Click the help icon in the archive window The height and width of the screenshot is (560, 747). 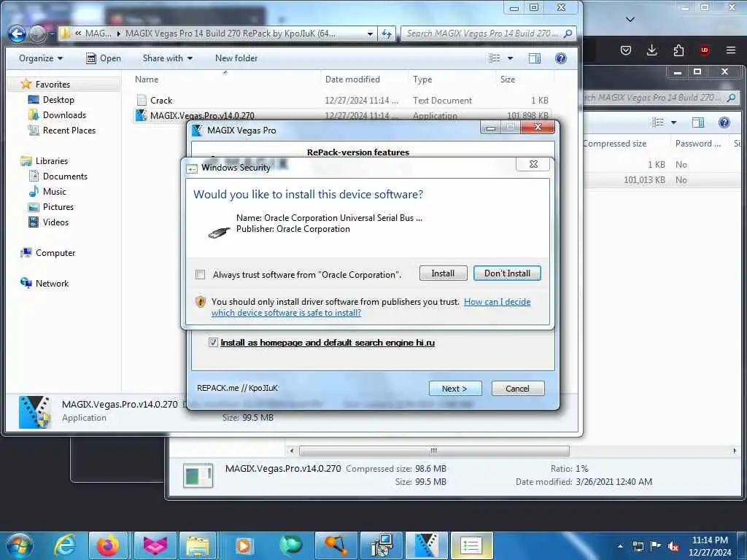(x=724, y=122)
